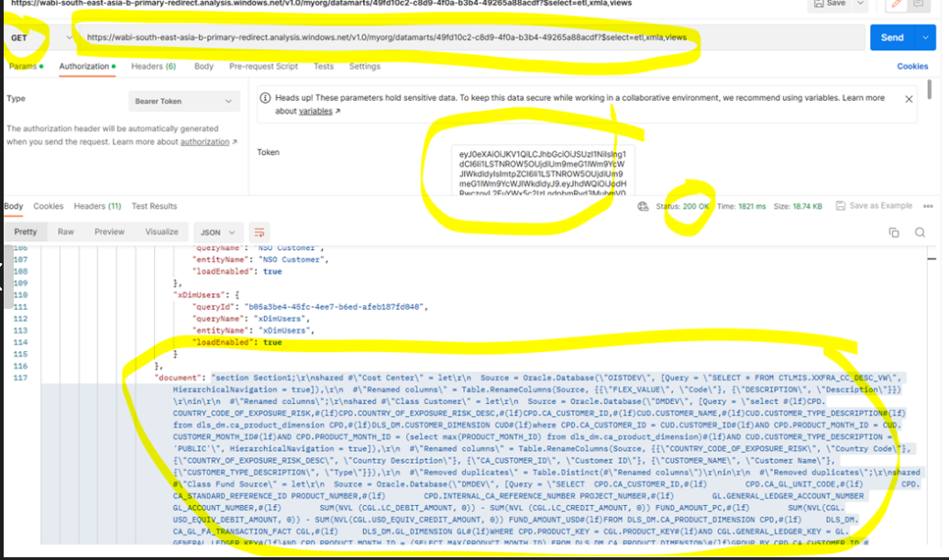The width and height of the screenshot is (949, 560).
Task: Switch to the Test Results tab
Action: [154, 206]
